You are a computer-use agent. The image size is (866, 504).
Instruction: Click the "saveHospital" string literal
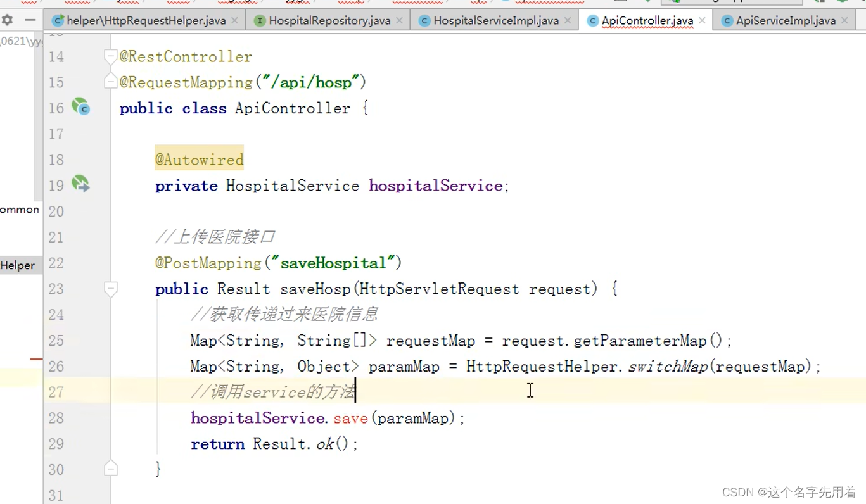(x=333, y=263)
